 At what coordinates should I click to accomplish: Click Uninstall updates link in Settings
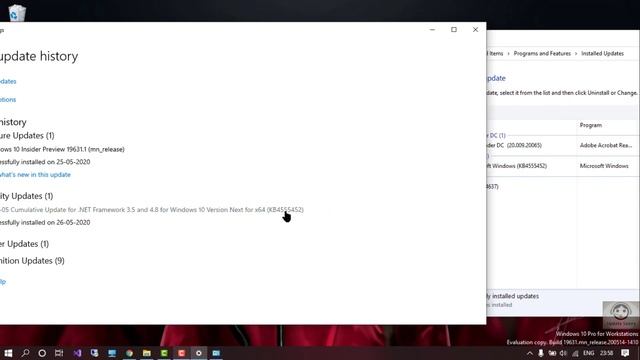pyautogui.click(x=8, y=81)
